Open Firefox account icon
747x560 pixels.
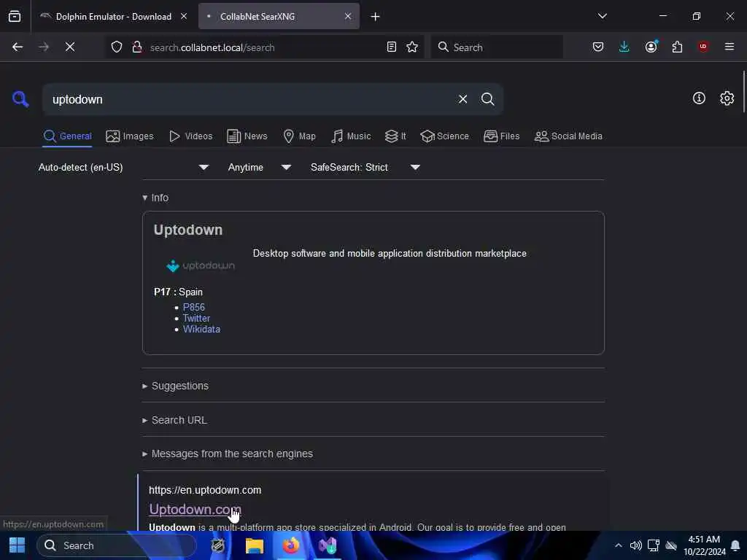[651, 47]
